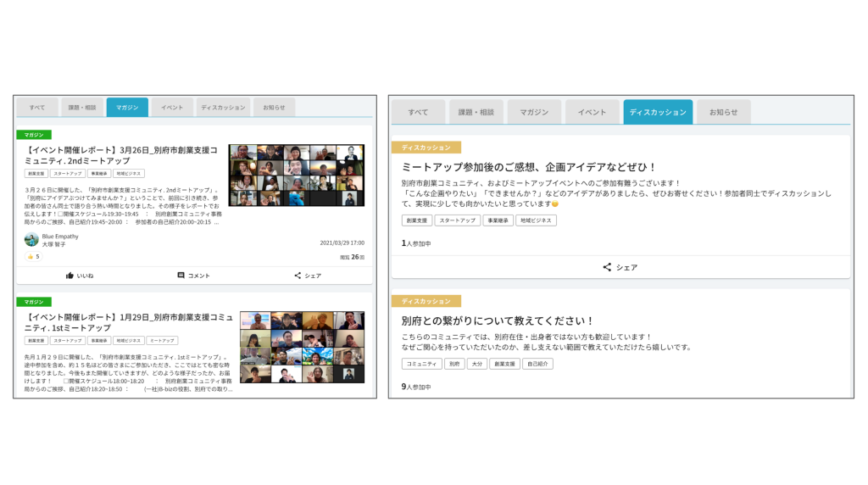This screenshot has height=485, width=868.
Task: Click 事業継承 tag on 1月29日 report
Action: click(x=99, y=341)
